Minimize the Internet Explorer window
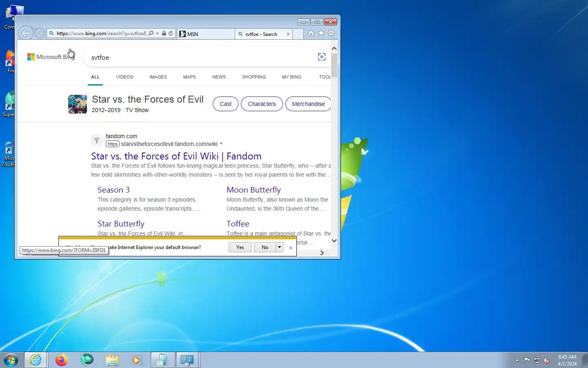This screenshot has width=588, height=368. pyautogui.click(x=303, y=22)
